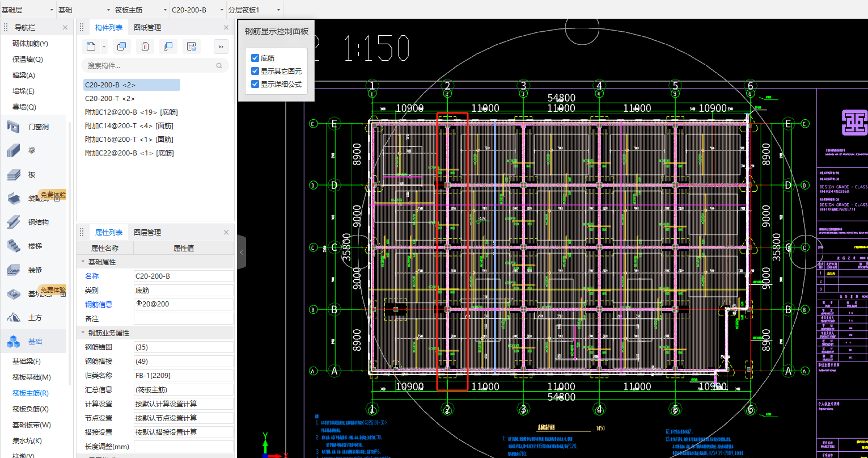This screenshot has width=868, height=458.
Task: Toggle the 显示详细公式 checkbox
Action: click(x=255, y=84)
